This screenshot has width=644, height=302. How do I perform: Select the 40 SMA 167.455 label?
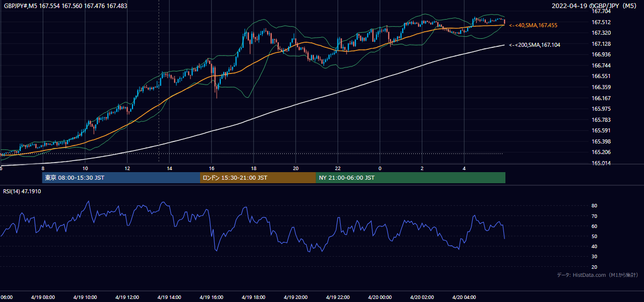[533, 25]
